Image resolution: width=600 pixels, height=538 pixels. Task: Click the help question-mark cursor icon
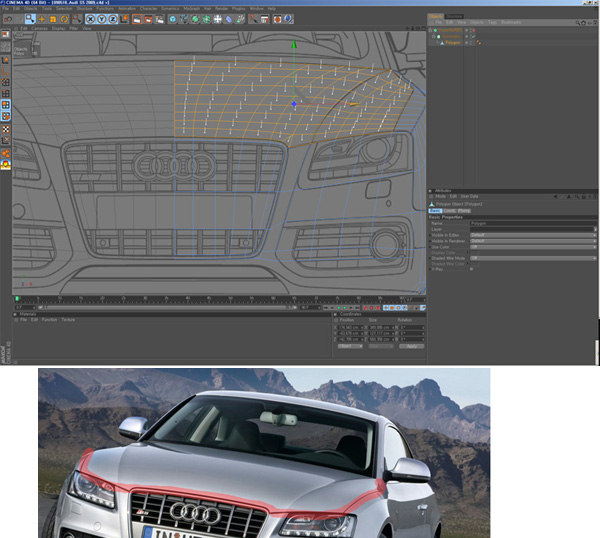tap(253, 19)
